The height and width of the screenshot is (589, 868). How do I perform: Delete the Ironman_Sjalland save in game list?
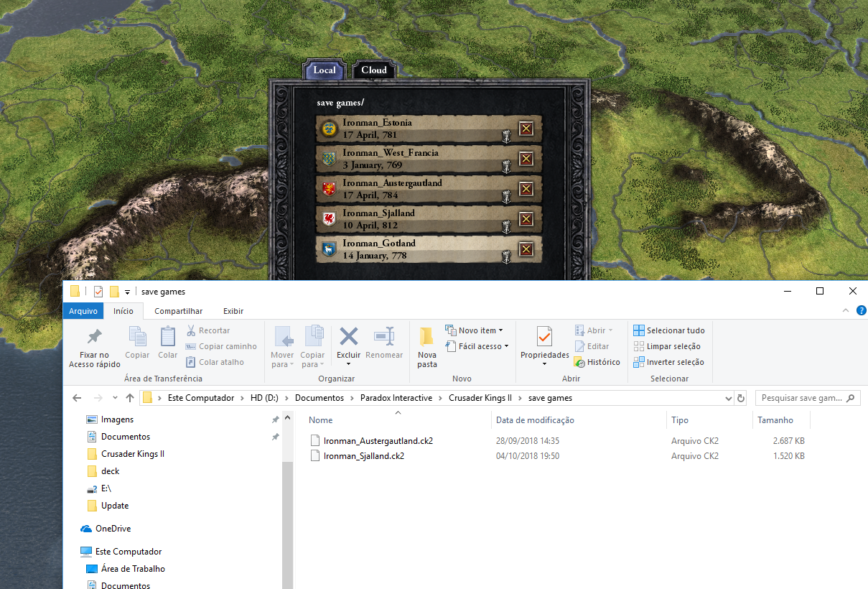click(x=526, y=219)
